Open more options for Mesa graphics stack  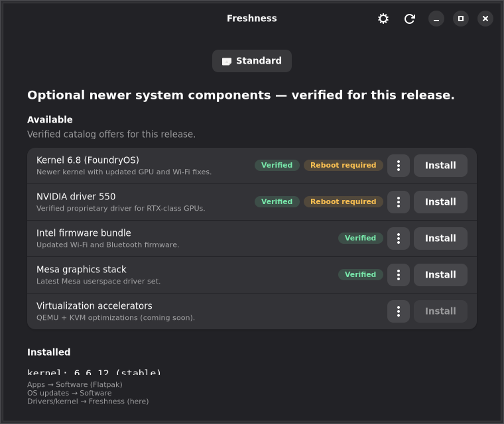399,275
